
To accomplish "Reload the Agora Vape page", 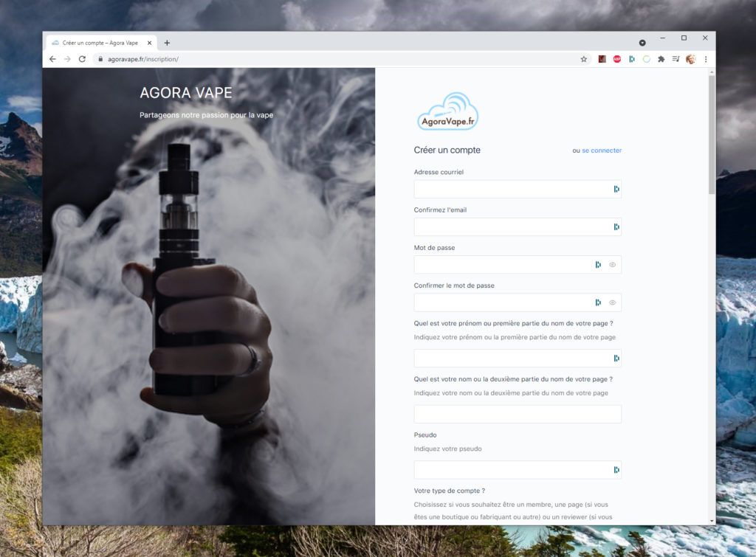I will pos(82,59).
